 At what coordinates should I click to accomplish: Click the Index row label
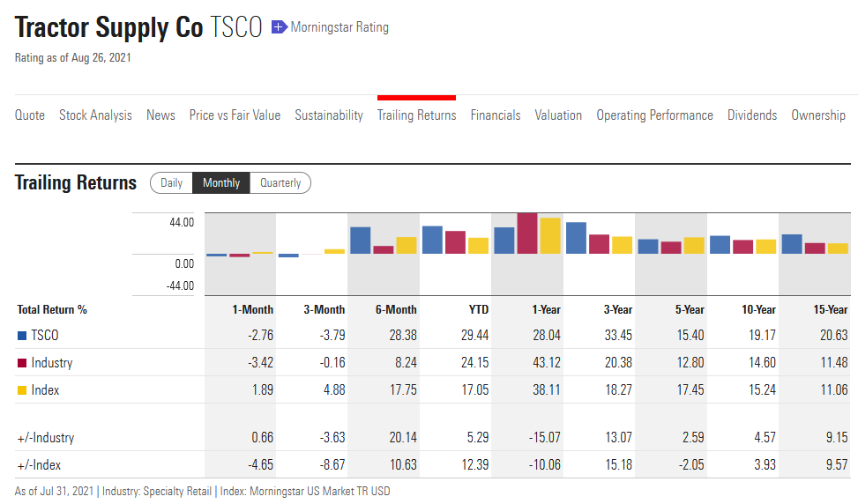tap(45, 390)
